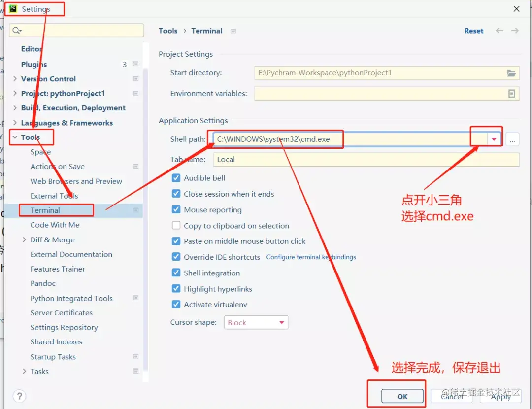Disable Shell integration checkbox
The width and height of the screenshot is (532, 409).
pyautogui.click(x=176, y=273)
